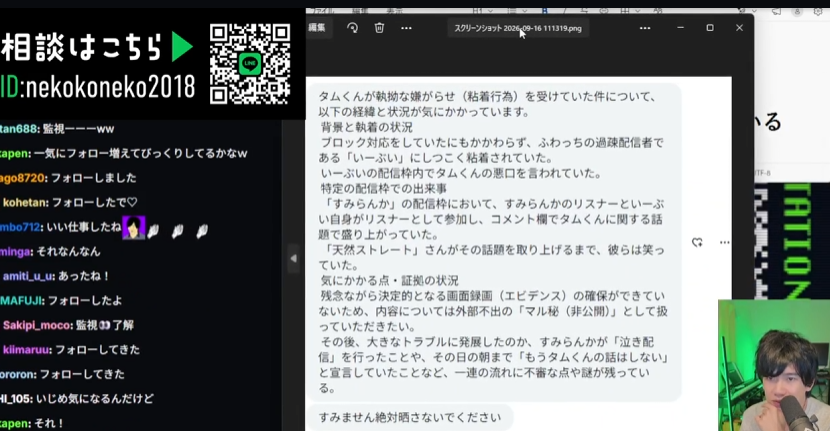The height and width of the screenshot is (431, 830).
Task: Open the chat user ororon who wrote フォローしてきた
Action: click(17, 374)
